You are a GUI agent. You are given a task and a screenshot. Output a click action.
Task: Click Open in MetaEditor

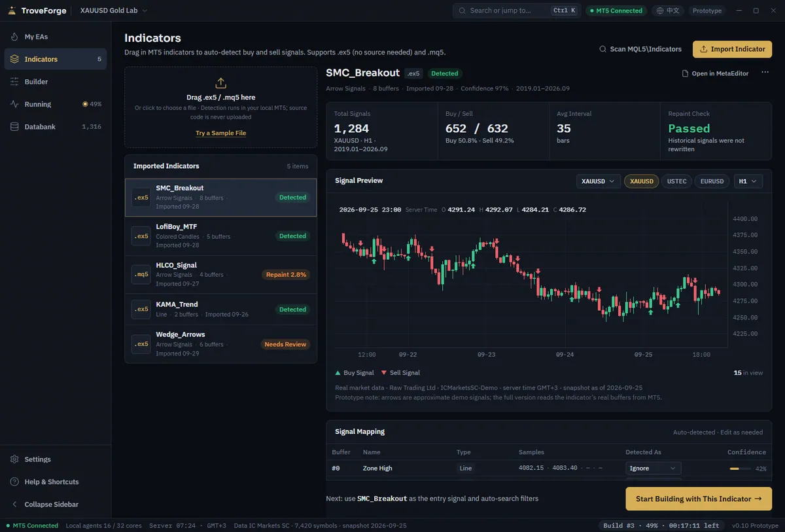pyautogui.click(x=715, y=73)
